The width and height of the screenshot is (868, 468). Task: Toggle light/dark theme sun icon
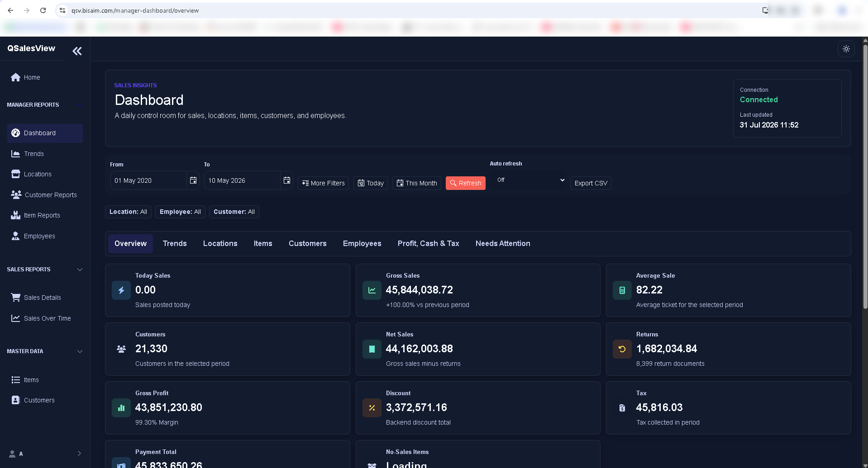(x=846, y=49)
